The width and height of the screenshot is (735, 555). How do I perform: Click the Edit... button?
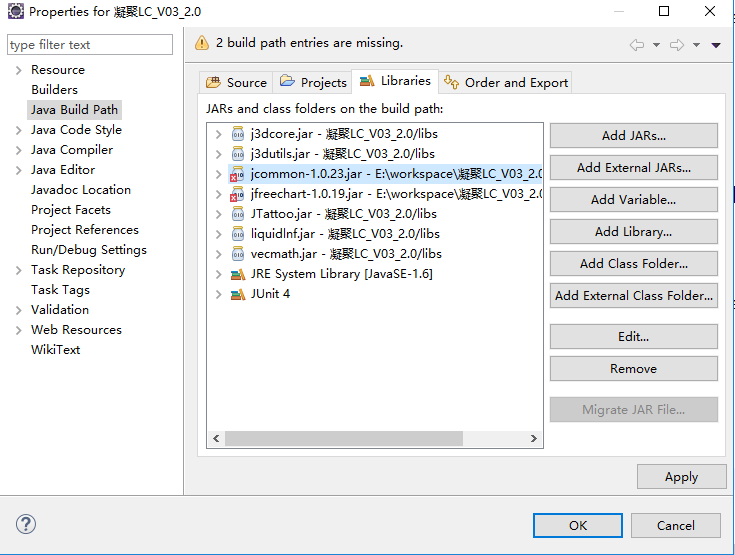(x=633, y=337)
